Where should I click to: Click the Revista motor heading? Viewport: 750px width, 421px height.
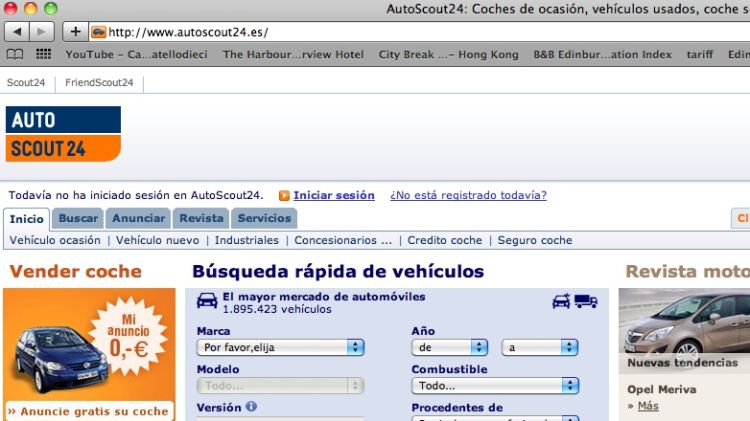(688, 271)
